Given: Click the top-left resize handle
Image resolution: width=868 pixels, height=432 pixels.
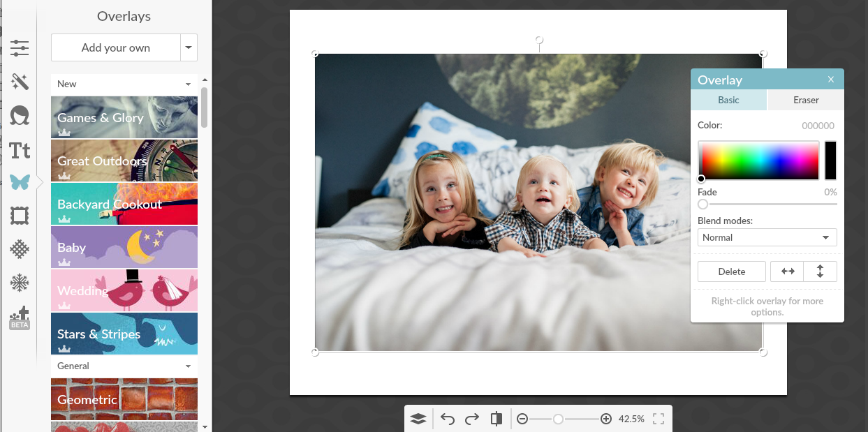Looking at the screenshot, I should (315, 54).
